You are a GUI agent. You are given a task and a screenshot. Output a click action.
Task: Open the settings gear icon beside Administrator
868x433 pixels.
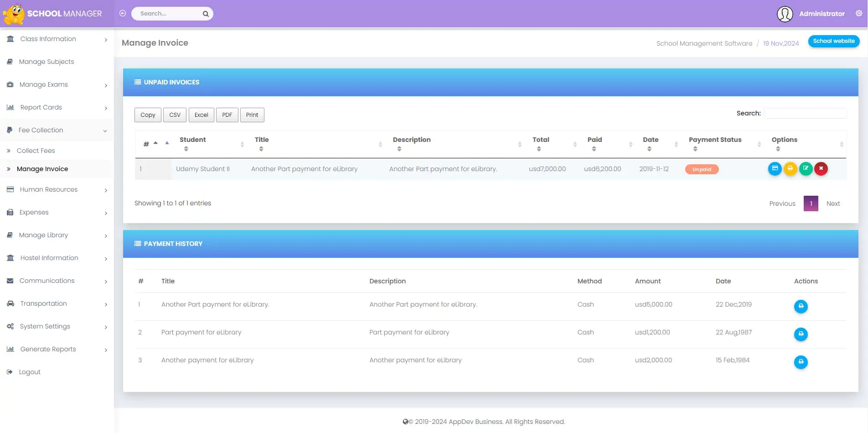(x=858, y=14)
